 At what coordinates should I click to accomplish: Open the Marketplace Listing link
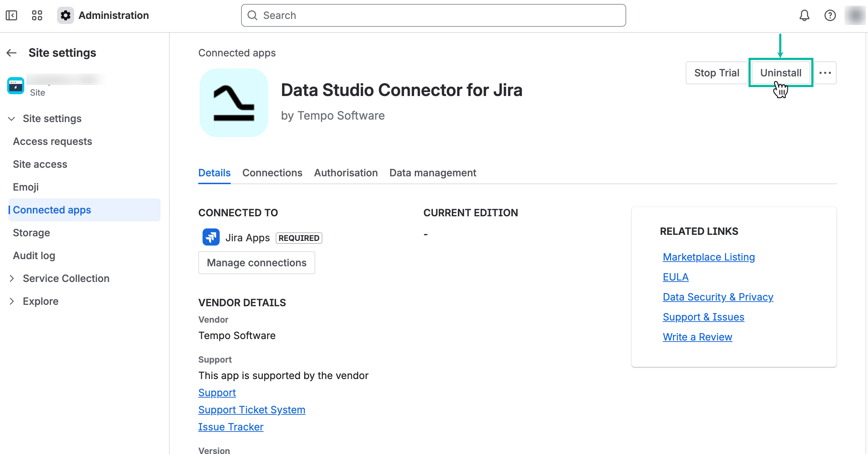pos(709,257)
